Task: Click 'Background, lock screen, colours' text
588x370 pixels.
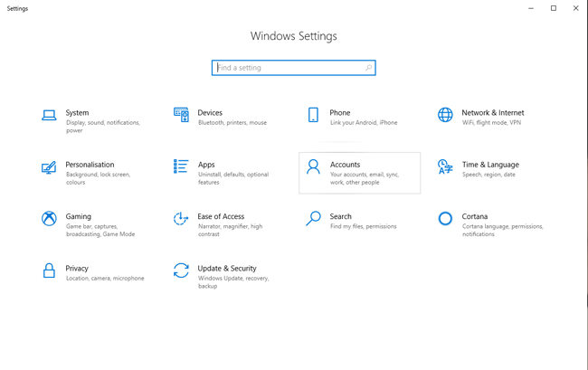Action: pos(99,178)
